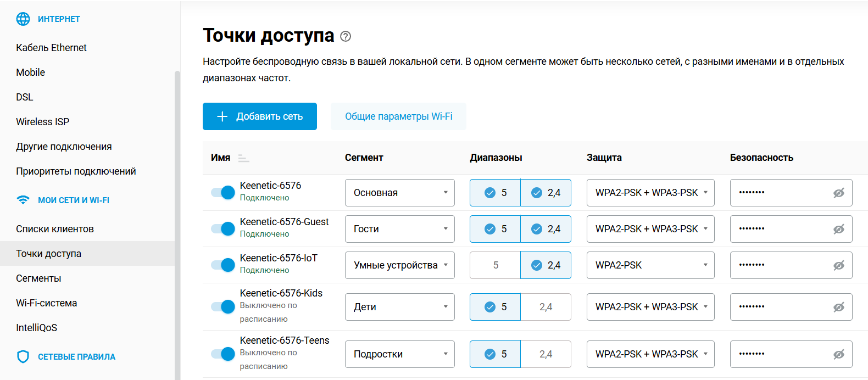The width and height of the screenshot is (868, 380).
Task: Show the Keenetic-6576-Kids password
Action: [x=838, y=307]
